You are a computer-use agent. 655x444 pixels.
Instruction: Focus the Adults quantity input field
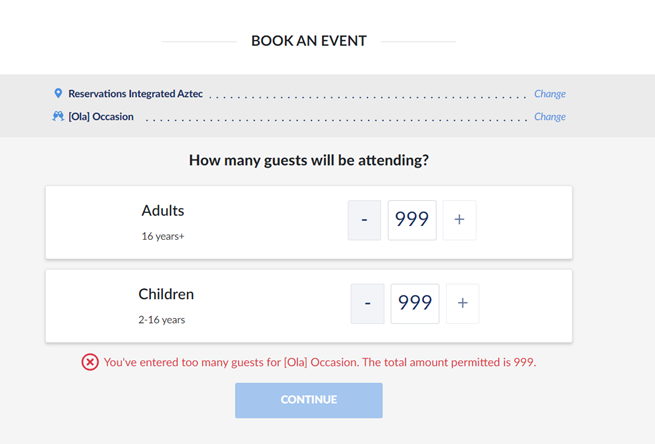[x=412, y=220]
